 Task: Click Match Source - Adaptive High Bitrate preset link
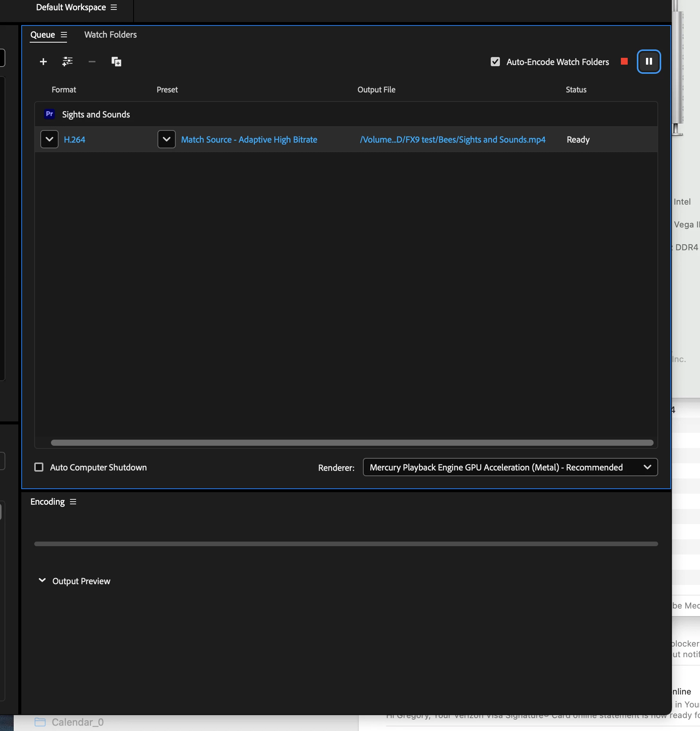tap(249, 140)
